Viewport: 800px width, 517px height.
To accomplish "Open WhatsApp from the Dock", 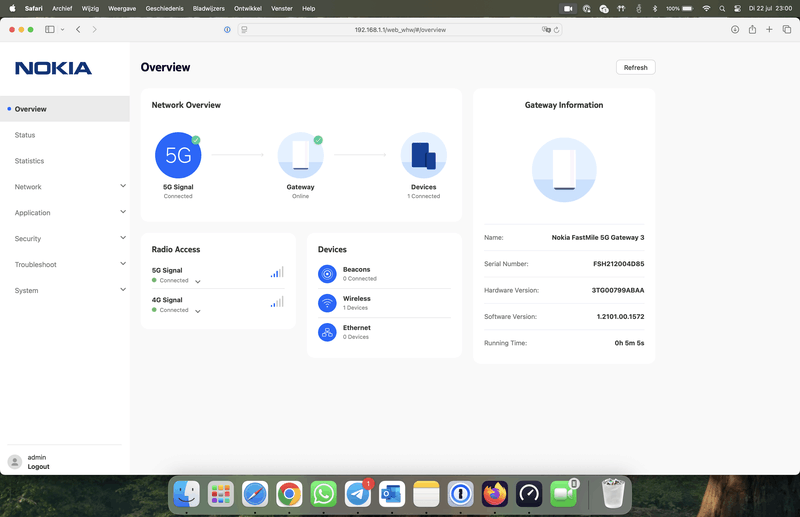I will point(323,494).
